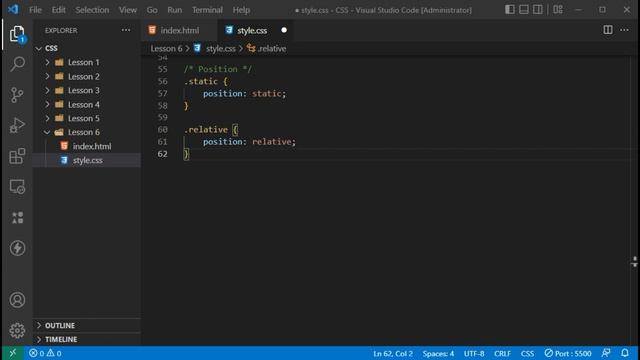
Task: Click .relative in the breadcrumb
Action: [x=272, y=49]
